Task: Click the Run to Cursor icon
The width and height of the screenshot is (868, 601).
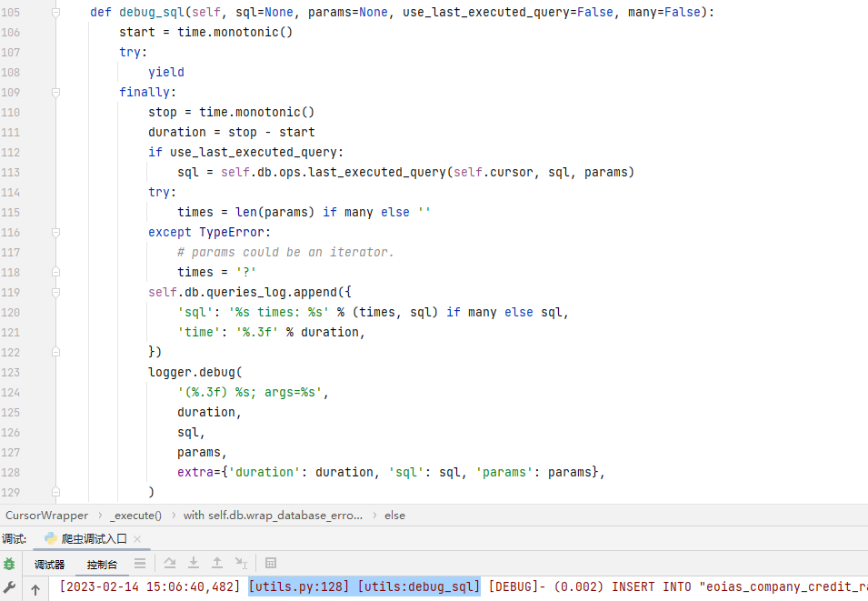Action: [241, 564]
